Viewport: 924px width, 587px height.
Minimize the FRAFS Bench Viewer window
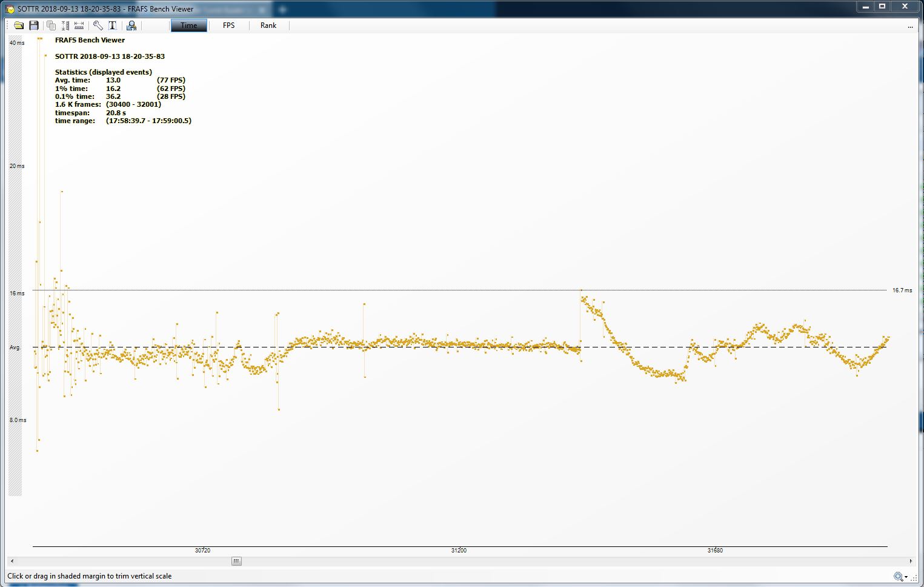coord(865,7)
